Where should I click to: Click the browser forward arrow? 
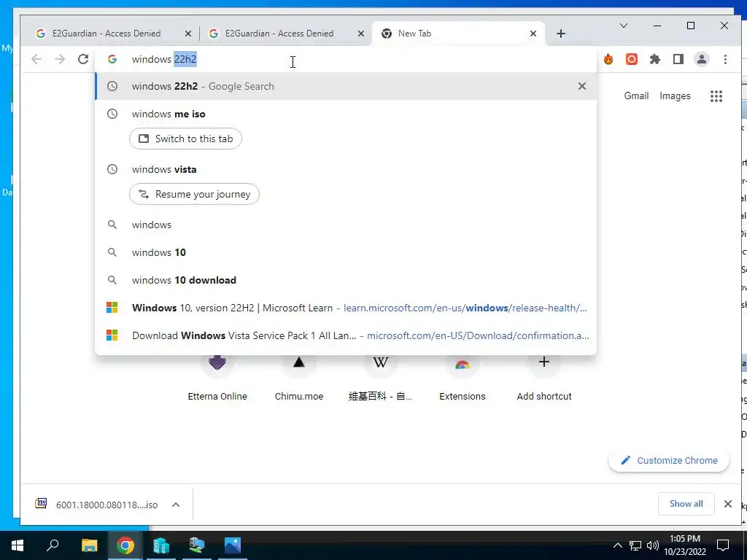pos(60,59)
